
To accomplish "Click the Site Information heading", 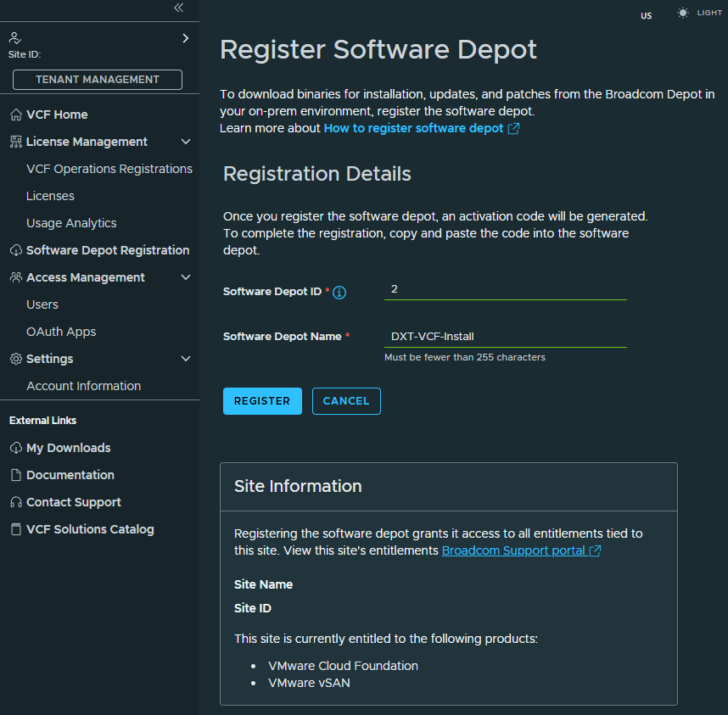I will click(x=298, y=486).
